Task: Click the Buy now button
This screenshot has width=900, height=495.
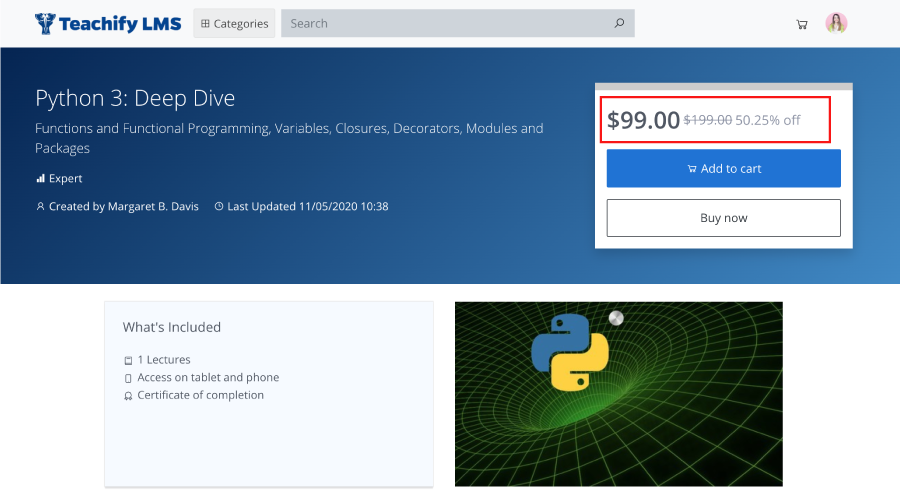Action: coord(723,218)
